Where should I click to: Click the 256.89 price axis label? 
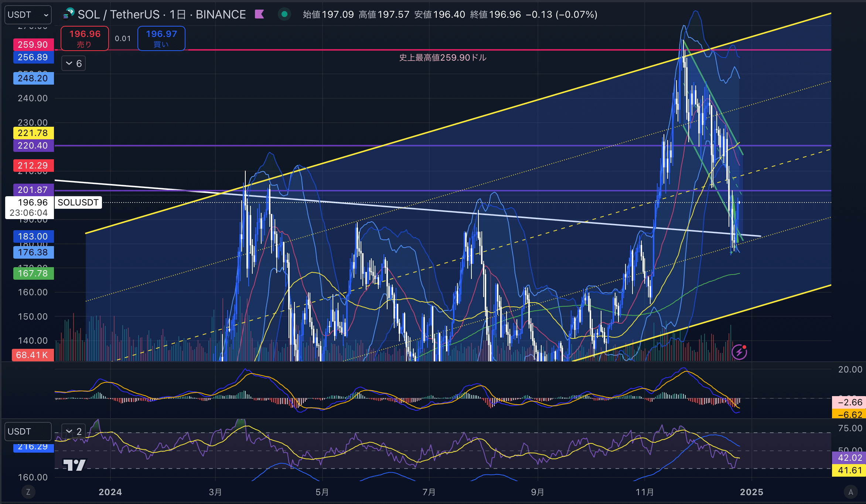click(x=33, y=57)
